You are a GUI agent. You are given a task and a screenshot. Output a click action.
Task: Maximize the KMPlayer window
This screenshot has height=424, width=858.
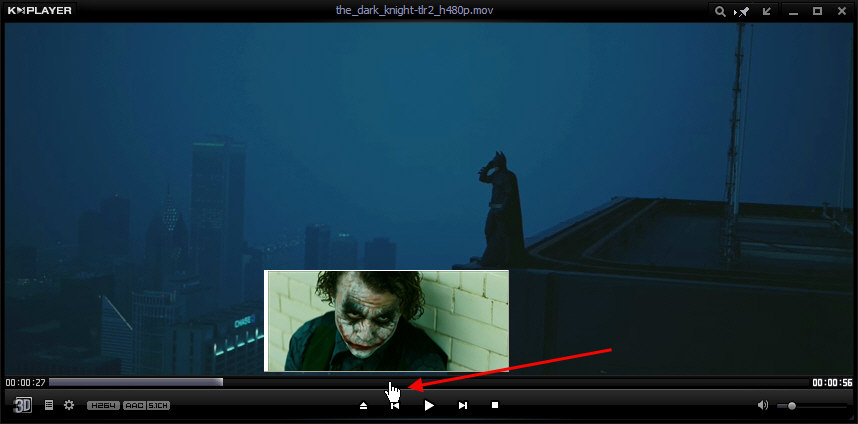818,11
